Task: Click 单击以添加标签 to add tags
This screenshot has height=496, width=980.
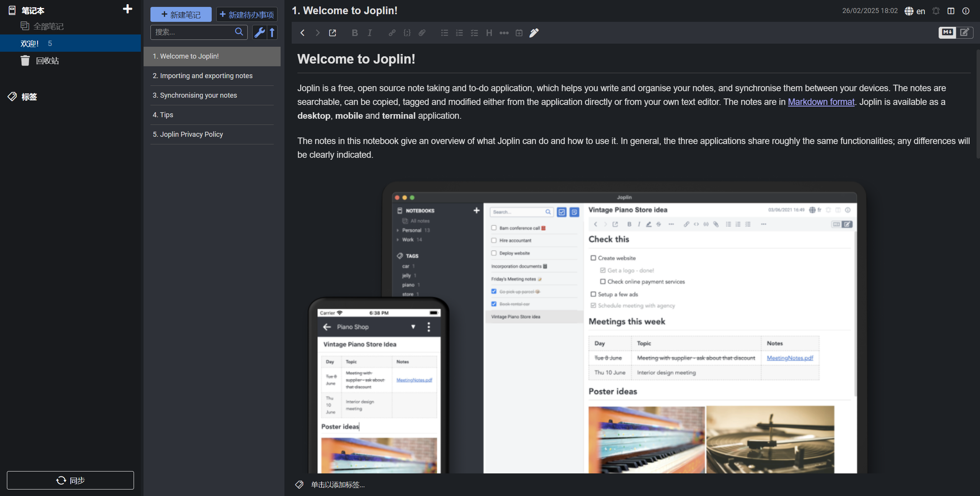Action: [338, 485]
